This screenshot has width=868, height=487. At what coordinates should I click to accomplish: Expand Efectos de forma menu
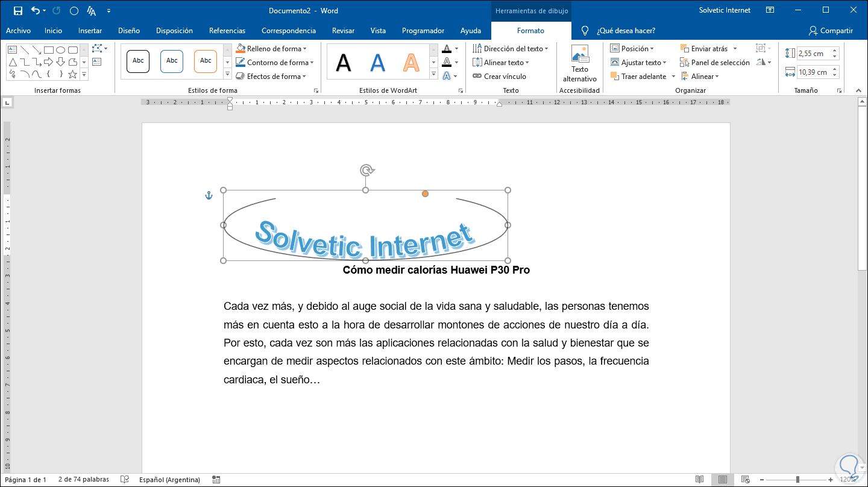point(271,77)
